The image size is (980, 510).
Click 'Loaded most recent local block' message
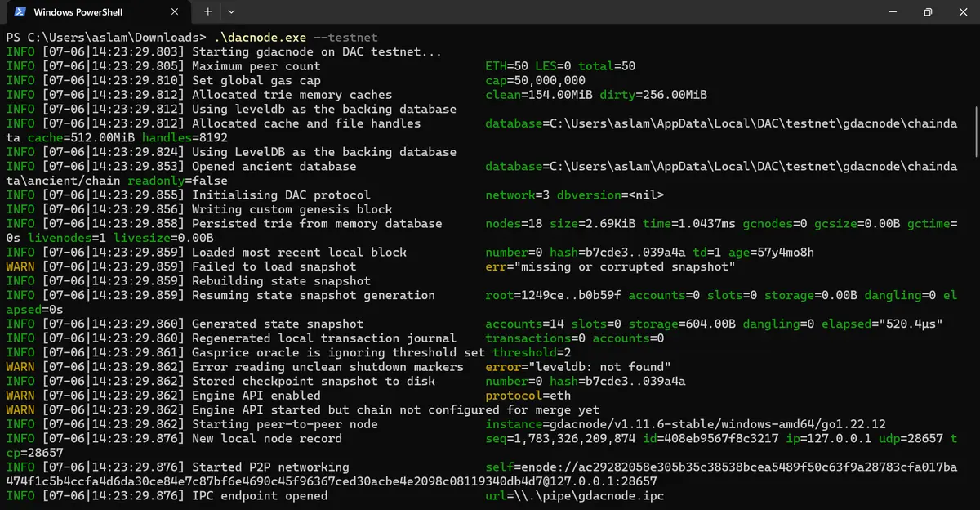coord(299,252)
